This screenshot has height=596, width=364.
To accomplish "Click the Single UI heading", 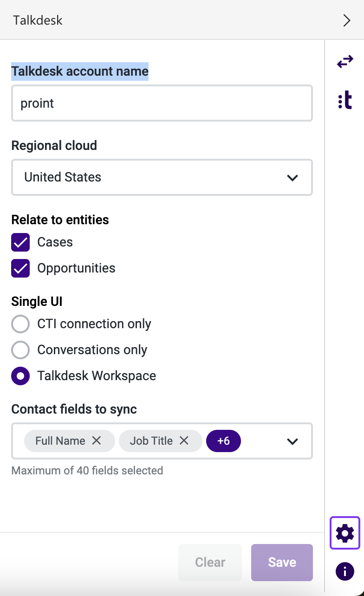I will (x=37, y=302).
